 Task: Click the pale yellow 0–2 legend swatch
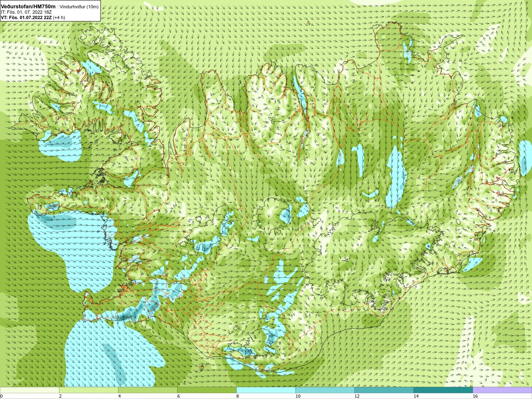point(30,390)
